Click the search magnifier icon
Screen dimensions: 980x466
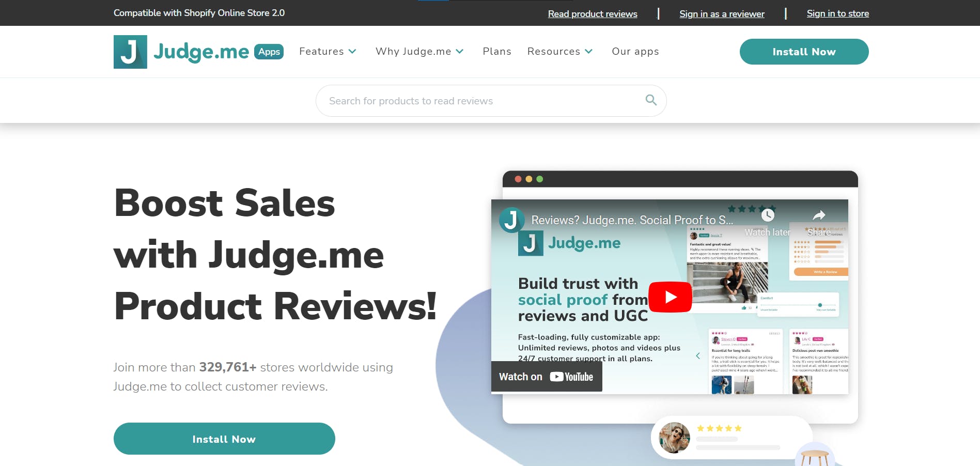(651, 100)
